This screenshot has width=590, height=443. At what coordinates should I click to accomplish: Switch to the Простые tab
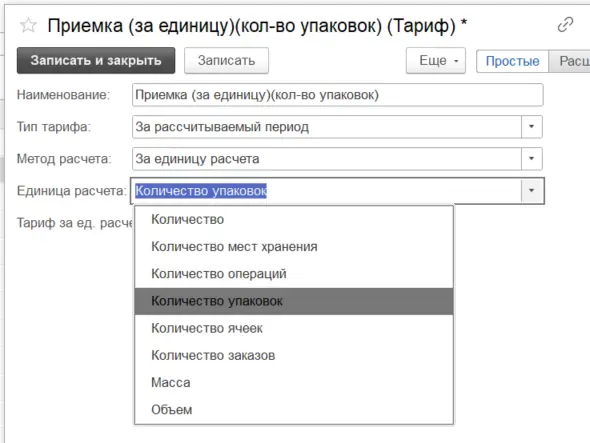[x=512, y=61]
